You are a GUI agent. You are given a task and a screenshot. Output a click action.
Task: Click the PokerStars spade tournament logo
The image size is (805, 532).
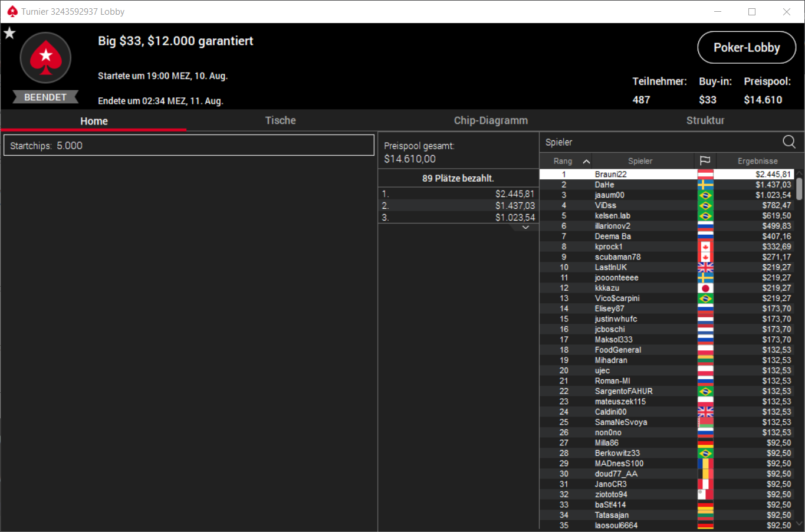point(45,58)
